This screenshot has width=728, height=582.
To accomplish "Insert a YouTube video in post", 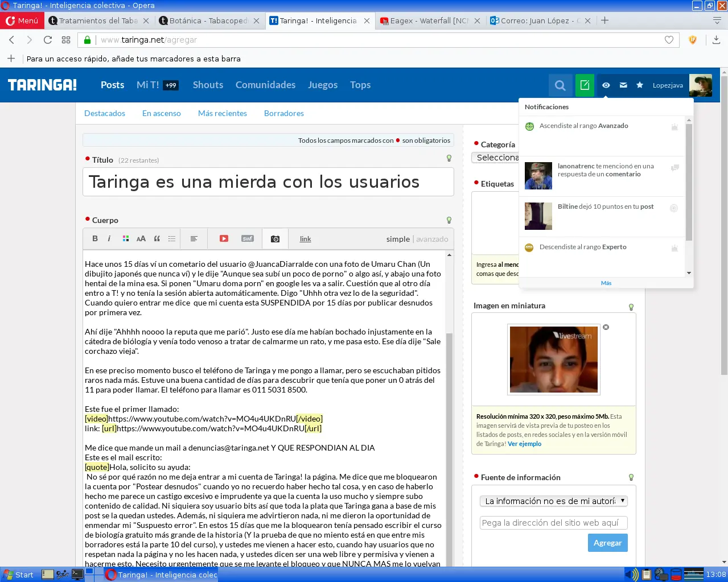I will tap(224, 239).
